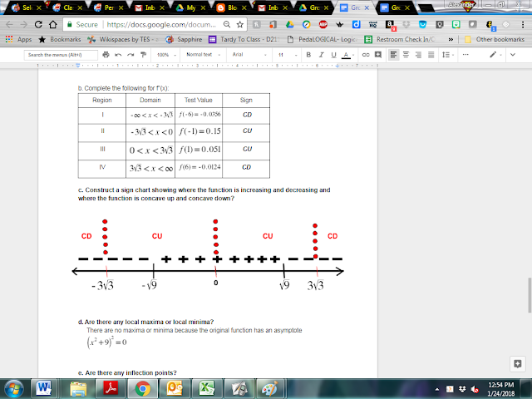Click the browser Back arrow
Image resolution: width=532 pixels, height=399 pixels.
[9, 24]
